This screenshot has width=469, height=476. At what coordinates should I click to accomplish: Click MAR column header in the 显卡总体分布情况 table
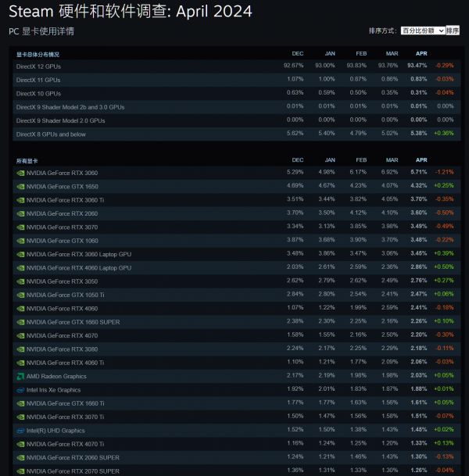392,54
